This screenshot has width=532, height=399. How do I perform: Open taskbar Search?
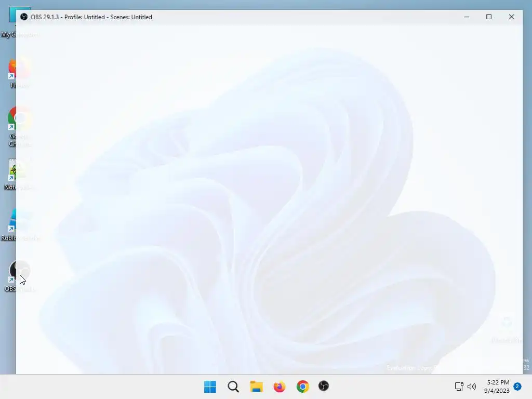point(233,387)
